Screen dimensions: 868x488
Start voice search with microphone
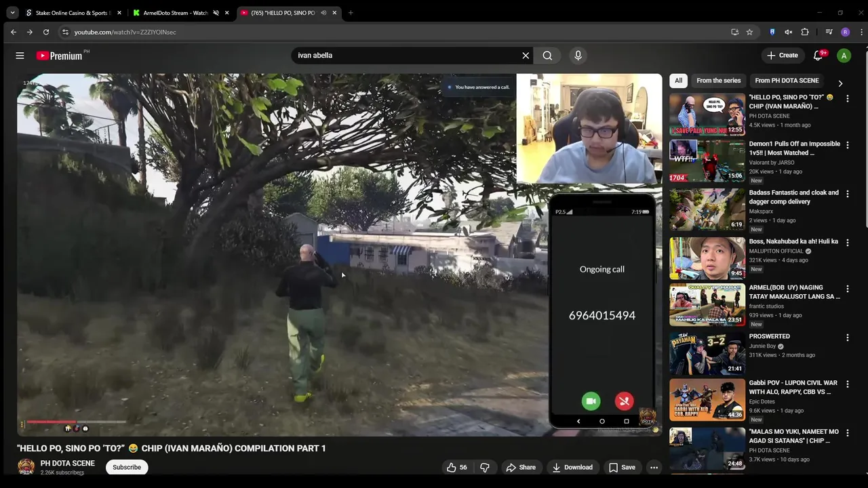click(578, 56)
